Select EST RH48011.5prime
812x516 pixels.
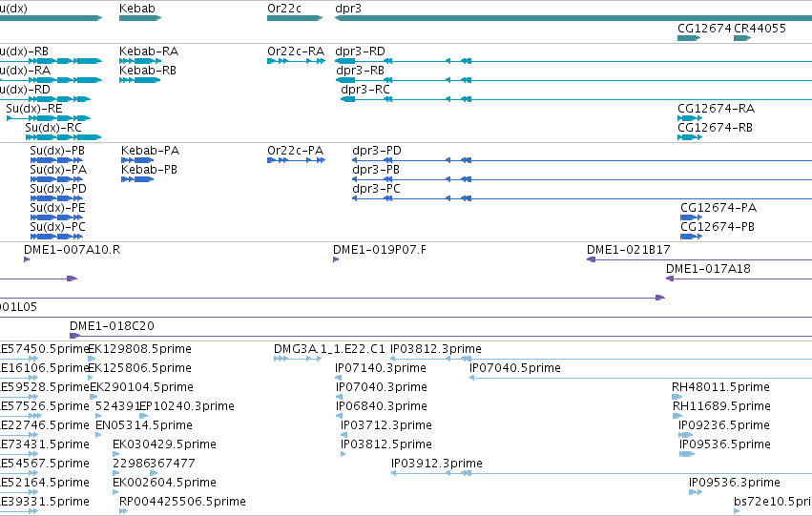(x=720, y=387)
